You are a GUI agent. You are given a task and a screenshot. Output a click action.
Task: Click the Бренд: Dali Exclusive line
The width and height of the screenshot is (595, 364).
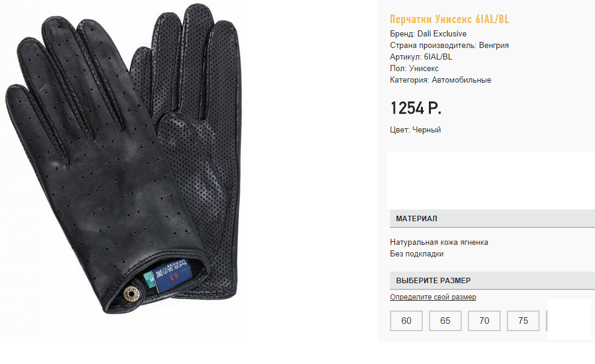[x=428, y=34]
